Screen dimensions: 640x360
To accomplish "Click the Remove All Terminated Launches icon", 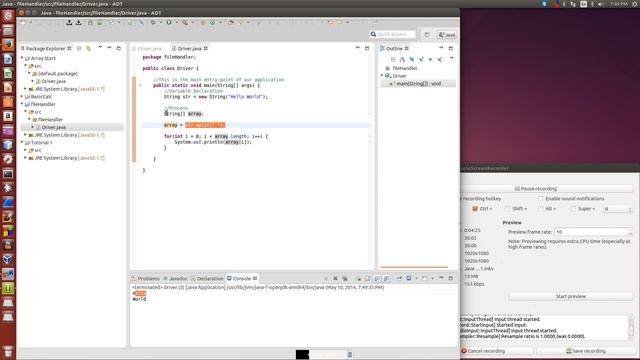I will point(345,278).
